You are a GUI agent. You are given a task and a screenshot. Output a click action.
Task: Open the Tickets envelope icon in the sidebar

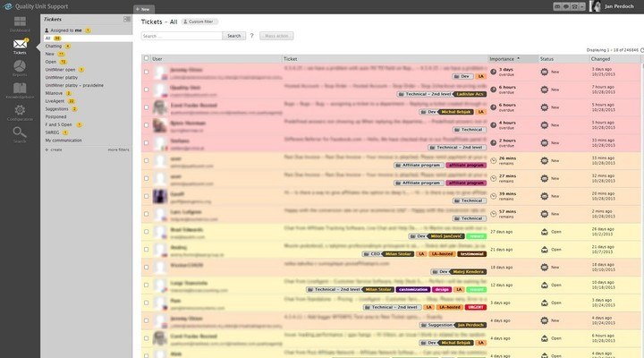point(20,46)
